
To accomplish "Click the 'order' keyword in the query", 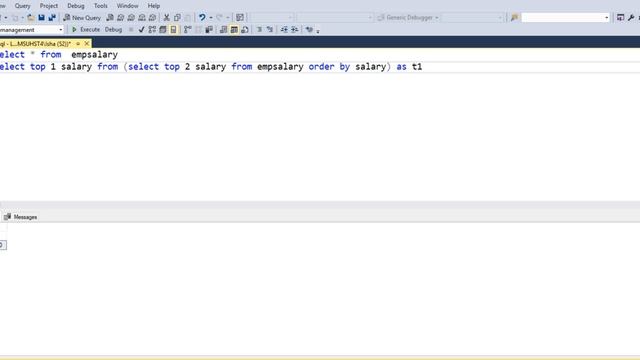I will [x=321, y=67].
